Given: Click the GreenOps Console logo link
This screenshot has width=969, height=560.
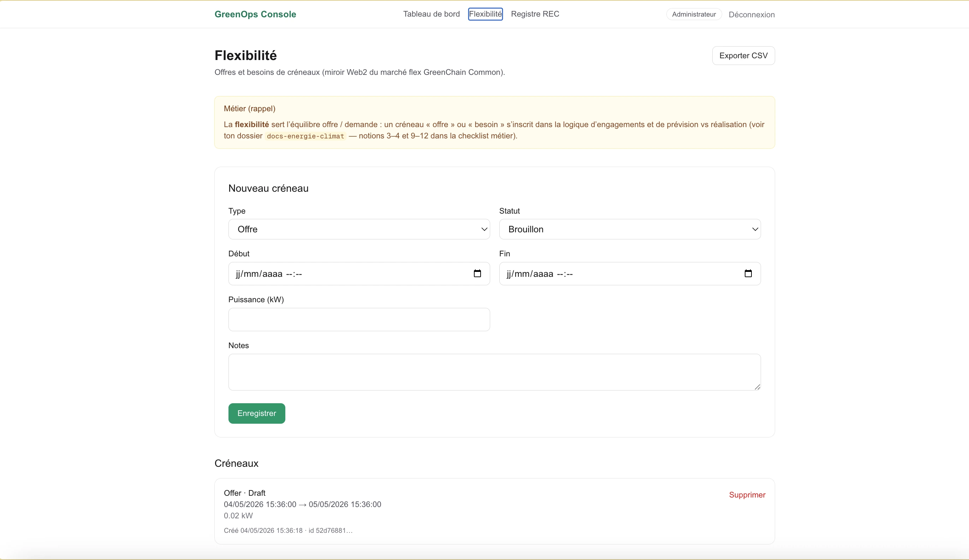Looking at the screenshot, I should click(x=255, y=14).
